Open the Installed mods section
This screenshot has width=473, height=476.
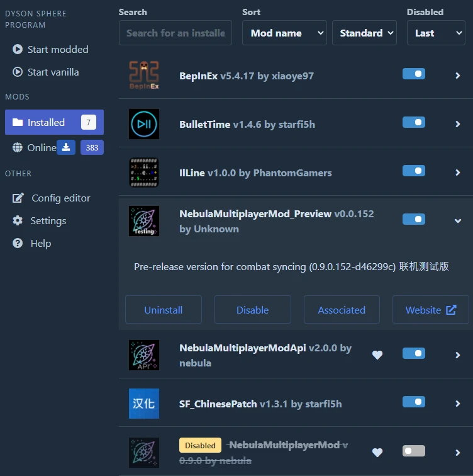point(54,122)
